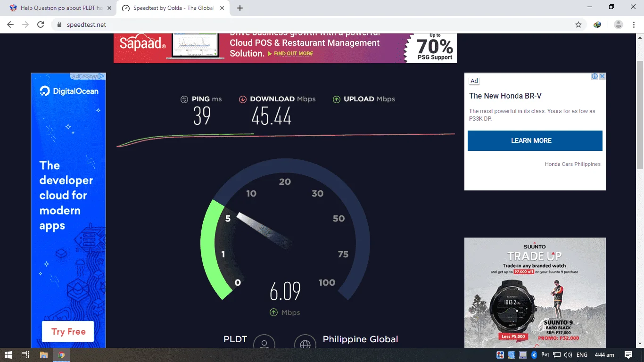Click LEARN MORE on Honda BR-V ad

click(x=535, y=140)
